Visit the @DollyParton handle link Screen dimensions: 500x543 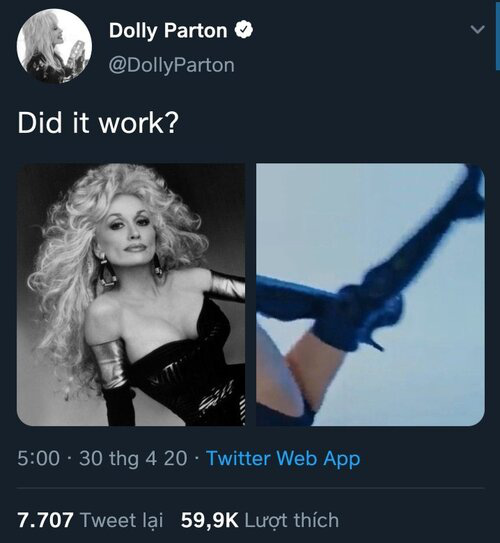[x=172, y=65]
